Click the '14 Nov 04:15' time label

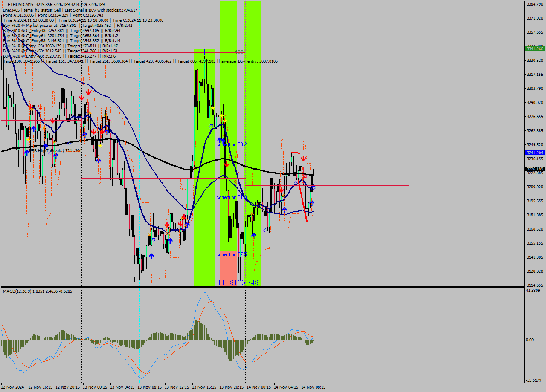coord(286,387)
